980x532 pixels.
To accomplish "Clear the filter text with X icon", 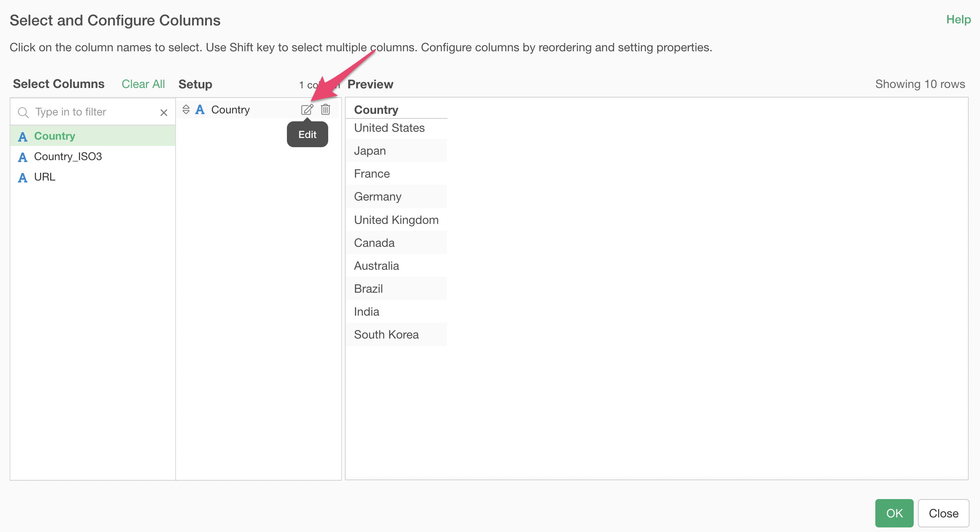I will (164, 113).
